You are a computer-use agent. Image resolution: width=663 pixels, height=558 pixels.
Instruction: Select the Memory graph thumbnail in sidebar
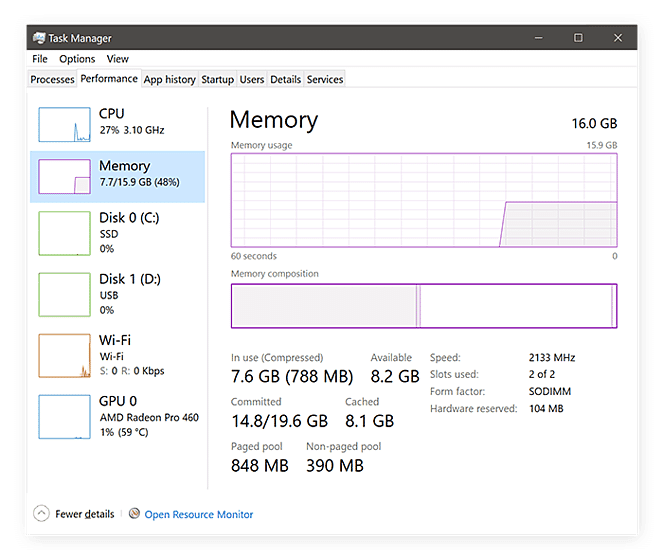point(64,177)
